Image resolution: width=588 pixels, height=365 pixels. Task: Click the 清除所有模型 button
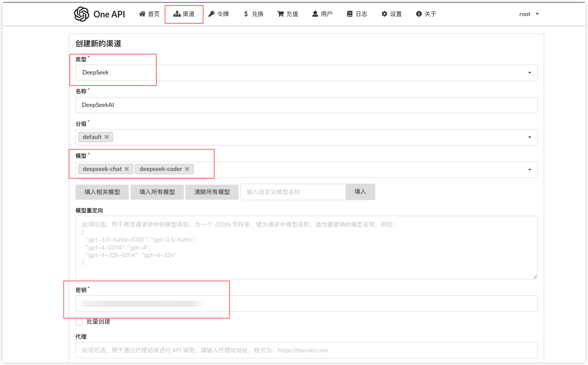pyautogui.click(x=212, y=192)
